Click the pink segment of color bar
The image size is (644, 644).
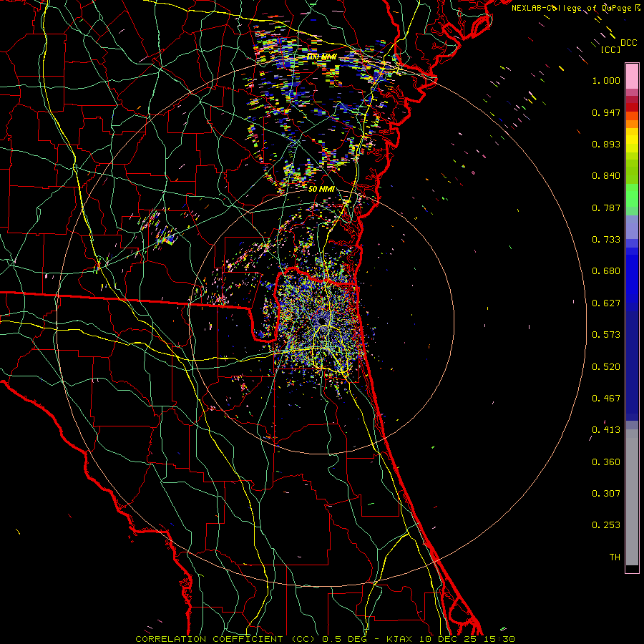(632, 77)
